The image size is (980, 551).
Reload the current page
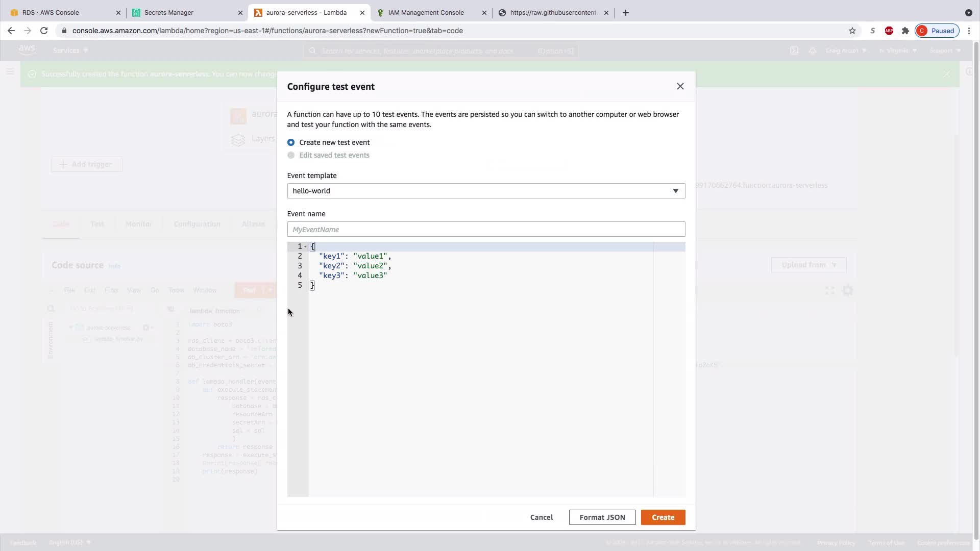(x=44, y=31)
